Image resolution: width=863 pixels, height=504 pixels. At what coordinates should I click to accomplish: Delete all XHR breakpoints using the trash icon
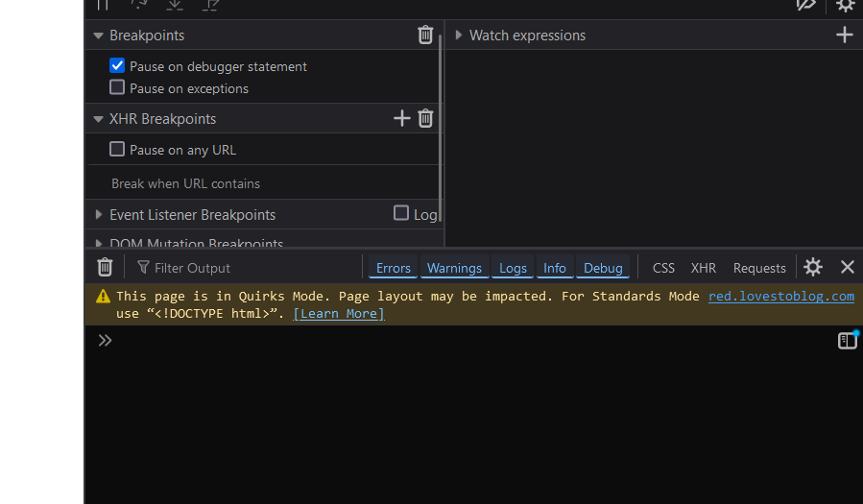tap(426, 118)
